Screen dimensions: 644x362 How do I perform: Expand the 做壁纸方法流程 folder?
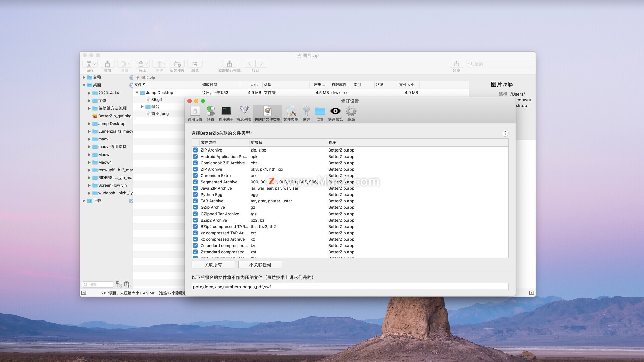coord(89,108)
